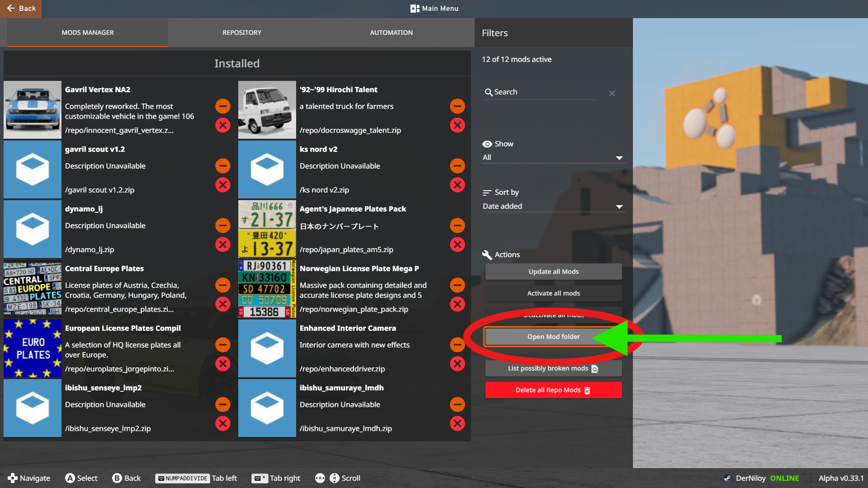Deactivate the '92-'99 Hirochi Talent mod
The width and height of the screenshot is (868, 488).
(x=457, y=106)
